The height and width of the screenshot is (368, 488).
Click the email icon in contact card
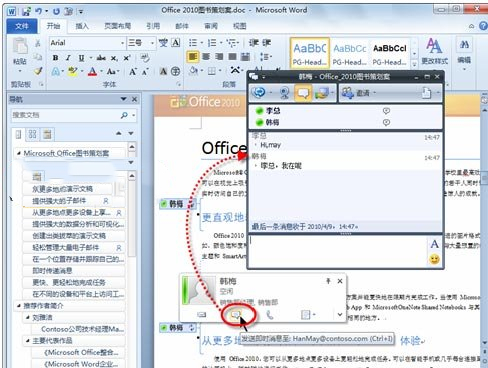(x=202, y=314)
